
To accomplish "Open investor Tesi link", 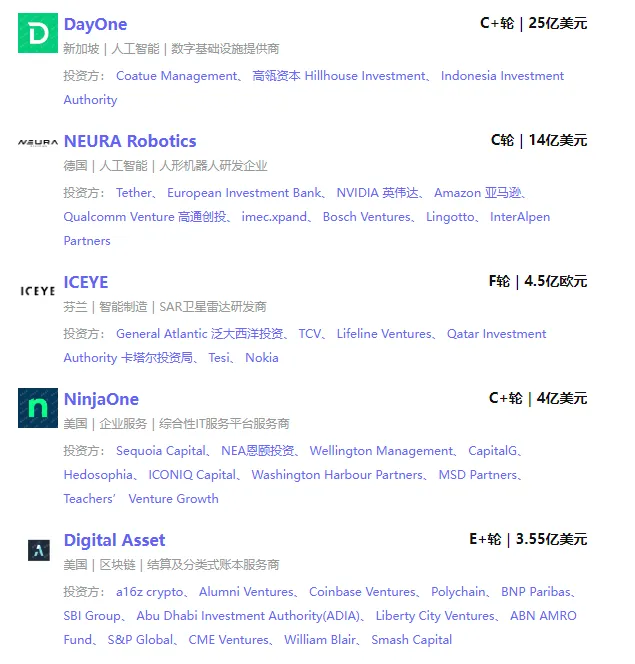I will (x=219, y=358).
